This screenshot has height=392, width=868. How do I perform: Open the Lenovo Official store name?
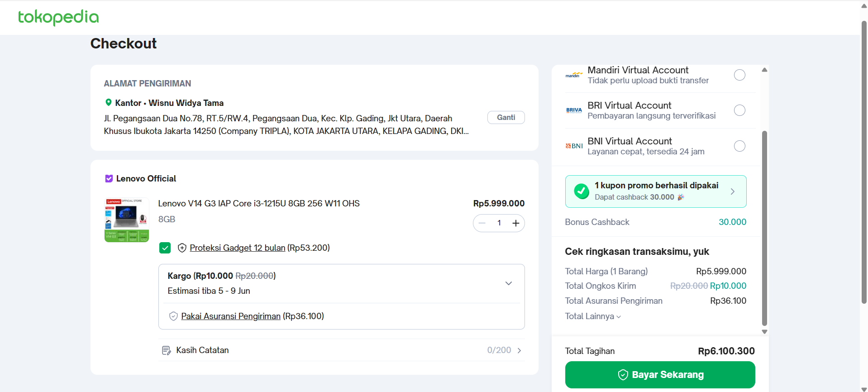click(x=146, y=179)
